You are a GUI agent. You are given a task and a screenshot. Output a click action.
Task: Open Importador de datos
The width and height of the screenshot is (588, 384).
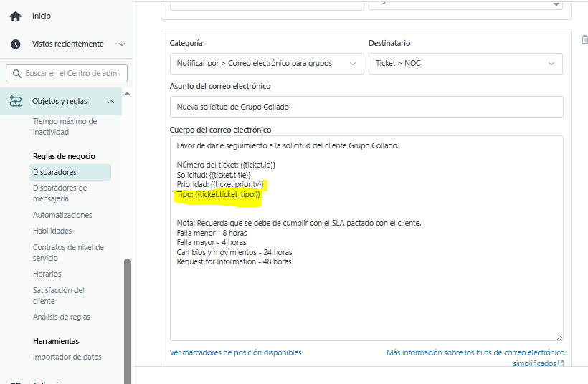coord(67,357)
